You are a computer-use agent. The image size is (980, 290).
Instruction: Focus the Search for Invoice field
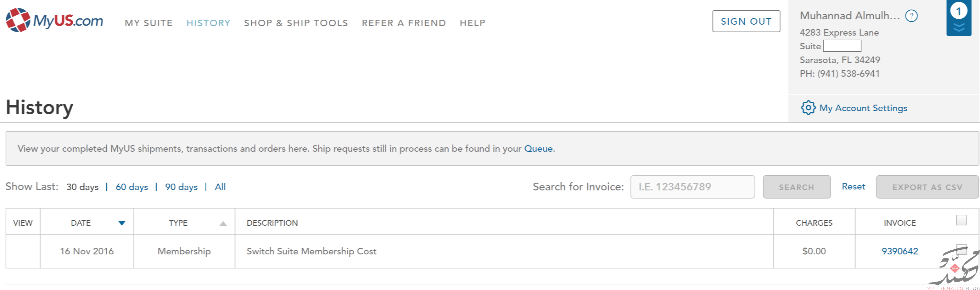(693, 187)
